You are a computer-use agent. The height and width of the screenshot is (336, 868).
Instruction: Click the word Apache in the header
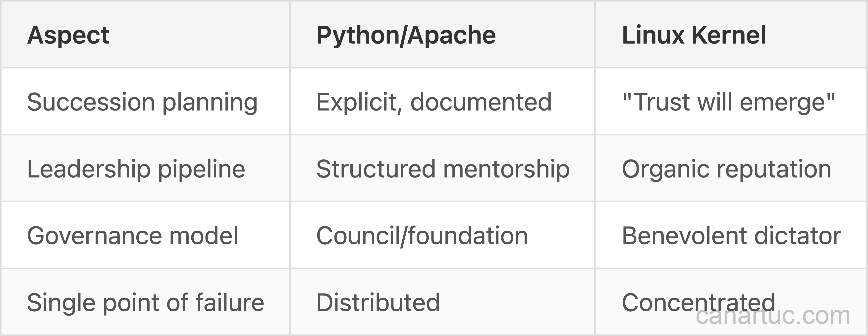pos(451,35)
